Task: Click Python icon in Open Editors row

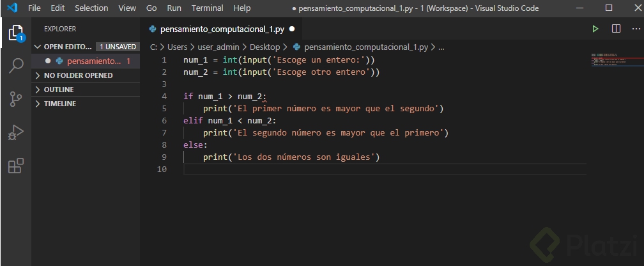Action: (59, 61)
